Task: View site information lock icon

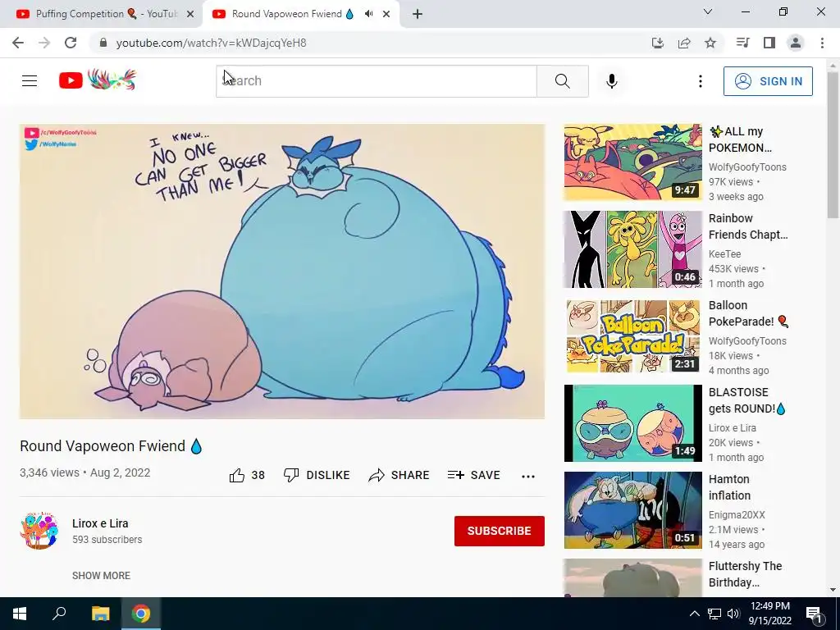Action: (103, 43)
